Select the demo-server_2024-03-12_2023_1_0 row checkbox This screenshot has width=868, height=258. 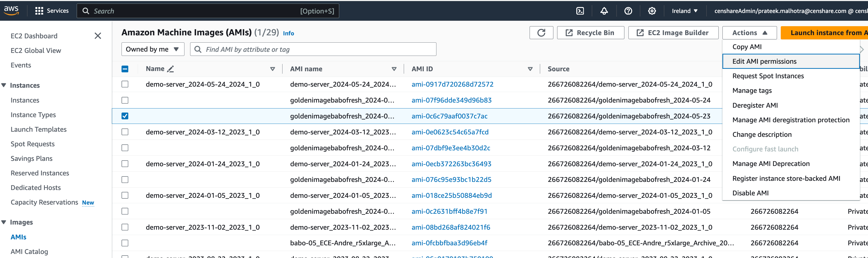(x=125, y=132)
